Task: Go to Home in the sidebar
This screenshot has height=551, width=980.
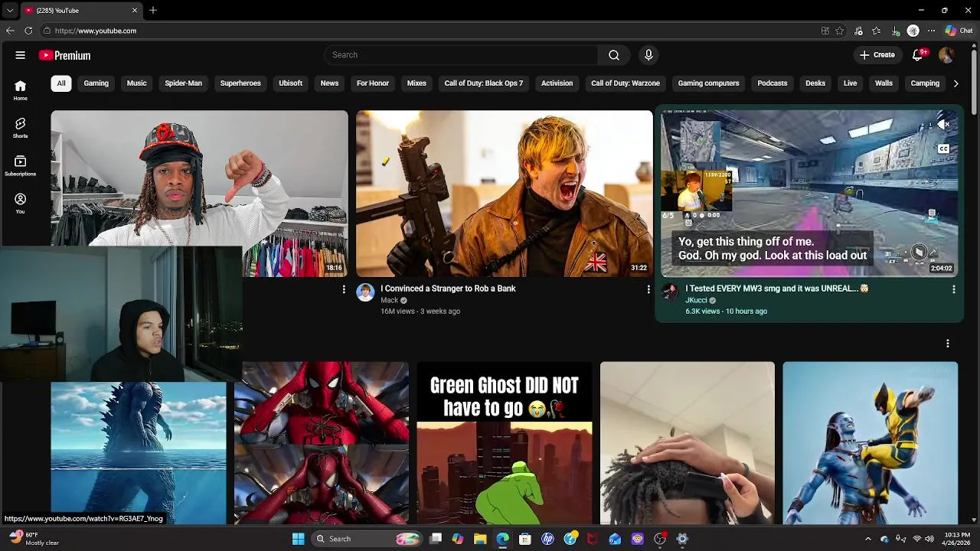Action: tap(21, 90)
